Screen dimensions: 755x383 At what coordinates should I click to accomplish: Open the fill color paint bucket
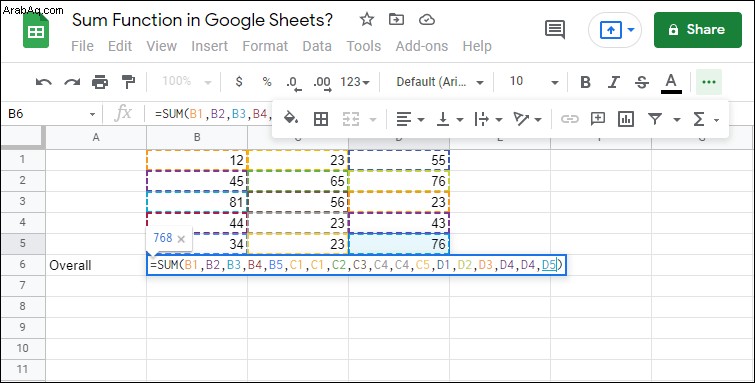pos(291,119)
